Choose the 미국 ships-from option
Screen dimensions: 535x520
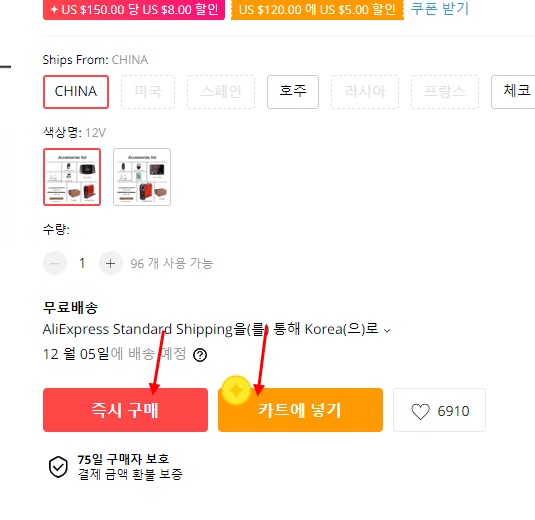[148, 92]
